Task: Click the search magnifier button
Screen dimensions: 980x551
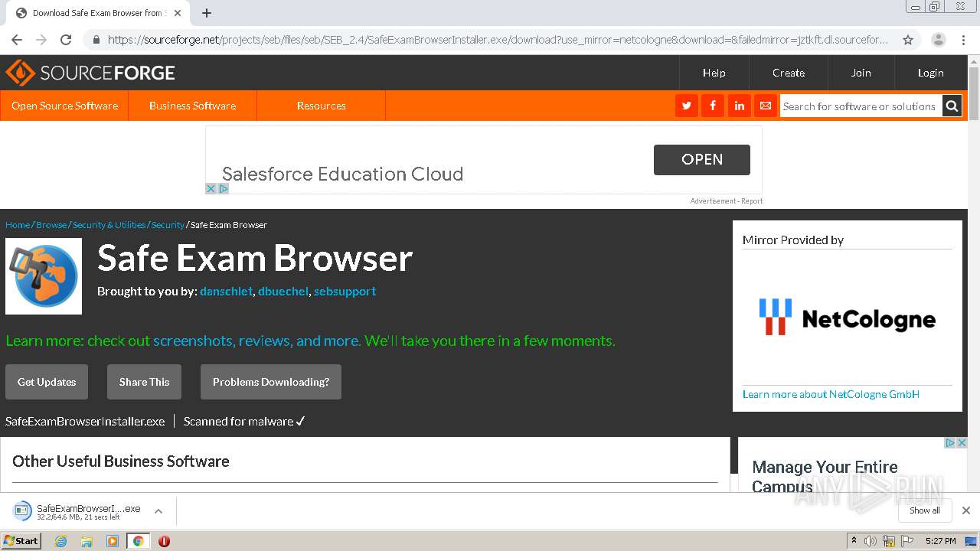Action: point(952,106)
